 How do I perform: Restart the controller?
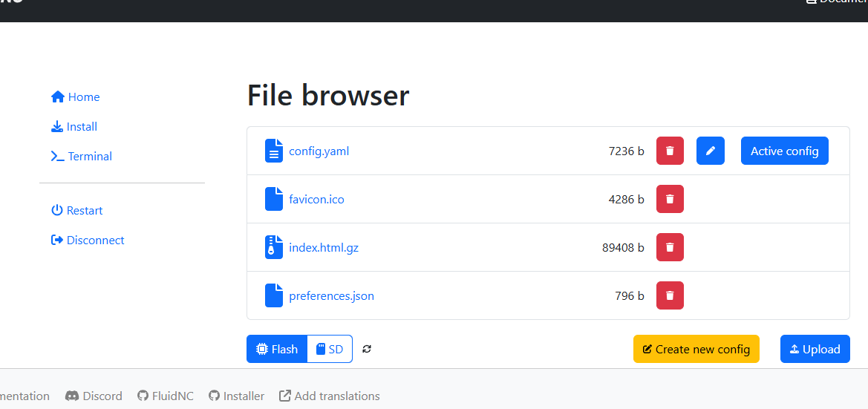(x=76, y=211)
